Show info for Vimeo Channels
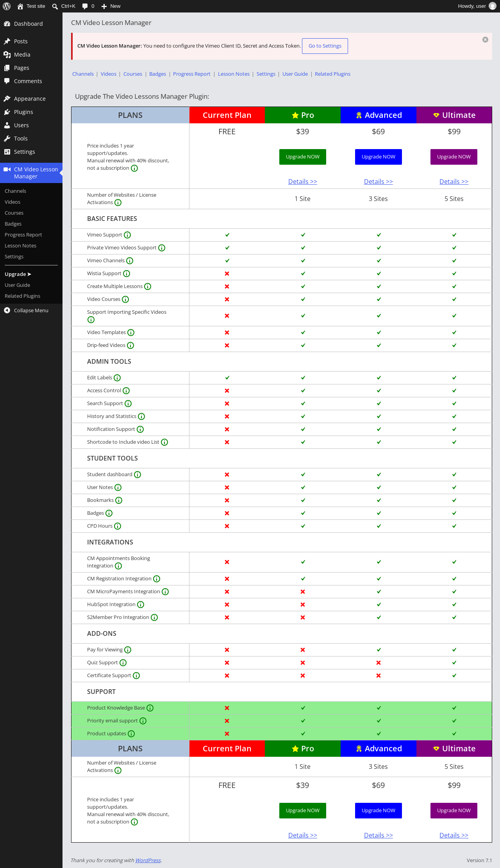 [x=130, y=261]
